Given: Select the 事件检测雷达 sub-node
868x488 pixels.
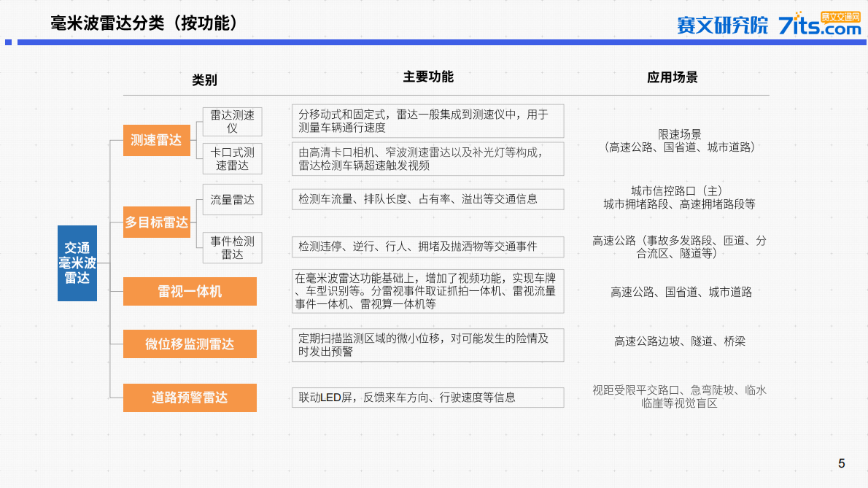Looking at the screenshot, I should [231, 247].
